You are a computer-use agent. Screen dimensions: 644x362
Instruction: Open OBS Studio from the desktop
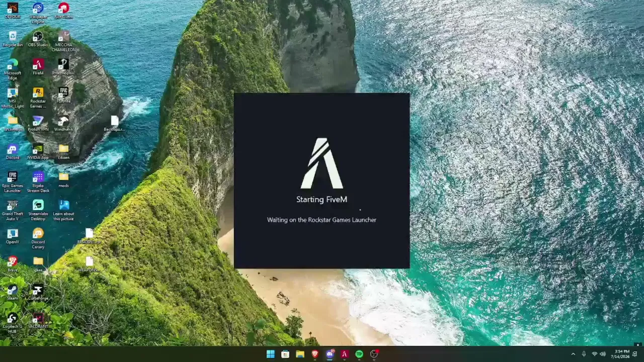click(38, 39)
